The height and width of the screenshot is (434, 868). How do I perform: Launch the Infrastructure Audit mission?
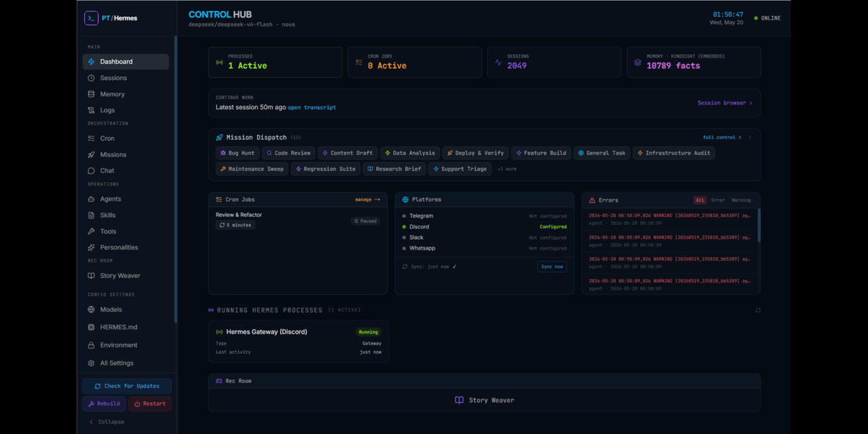point(673,153)
